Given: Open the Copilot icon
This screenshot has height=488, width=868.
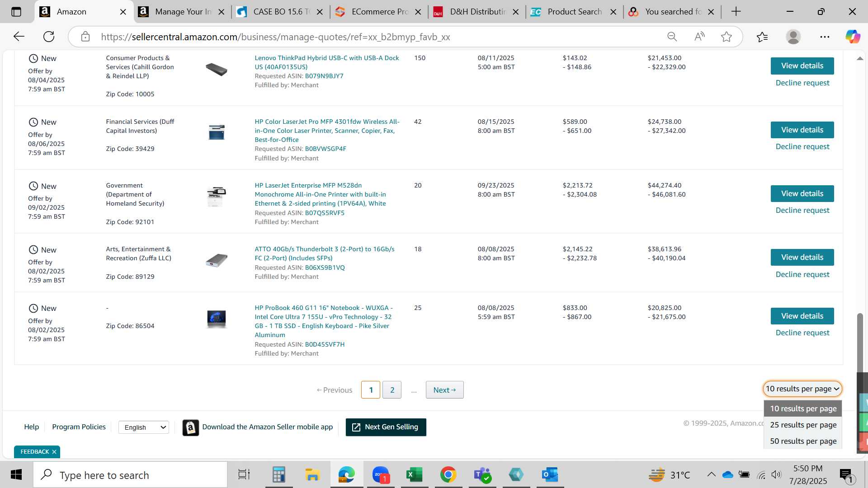Looking at the screenshot, I should tap(853, 37).
